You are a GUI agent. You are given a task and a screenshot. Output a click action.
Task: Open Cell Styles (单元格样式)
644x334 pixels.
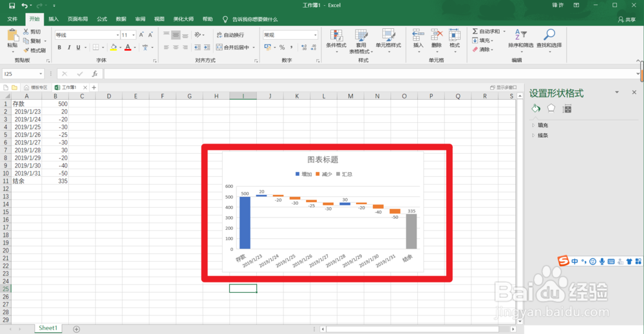click(388, 40)
